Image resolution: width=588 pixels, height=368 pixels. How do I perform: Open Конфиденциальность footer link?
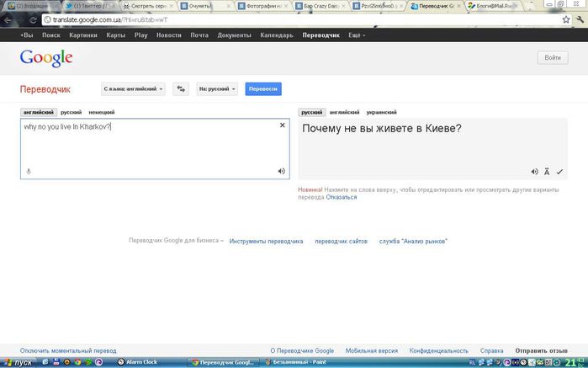(x=439, y=350)
